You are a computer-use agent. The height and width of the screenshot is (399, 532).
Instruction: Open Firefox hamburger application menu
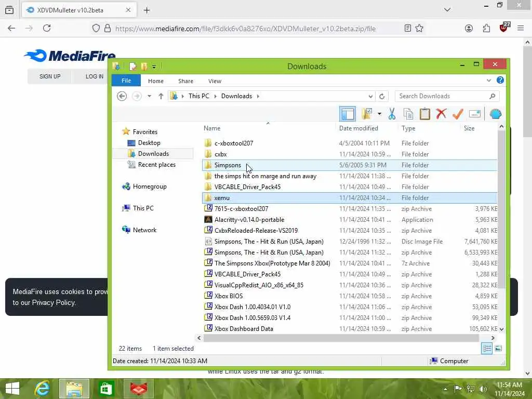tap(521, 28)
